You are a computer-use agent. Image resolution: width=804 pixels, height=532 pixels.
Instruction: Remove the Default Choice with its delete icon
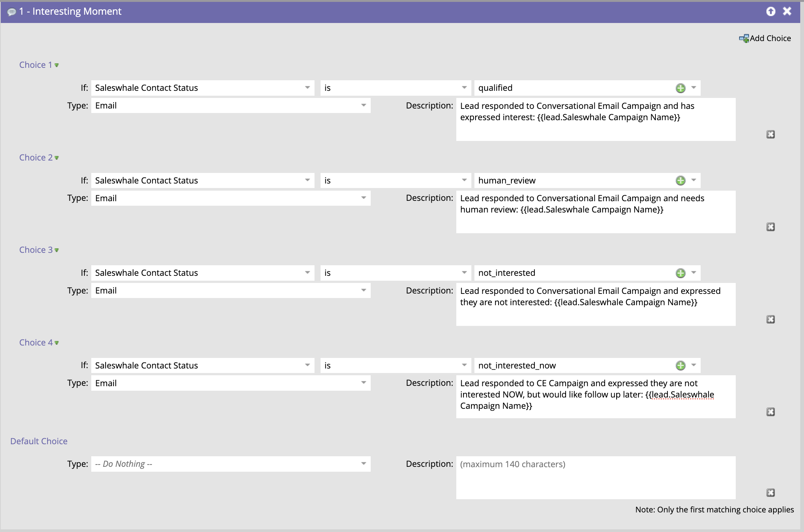770,493
